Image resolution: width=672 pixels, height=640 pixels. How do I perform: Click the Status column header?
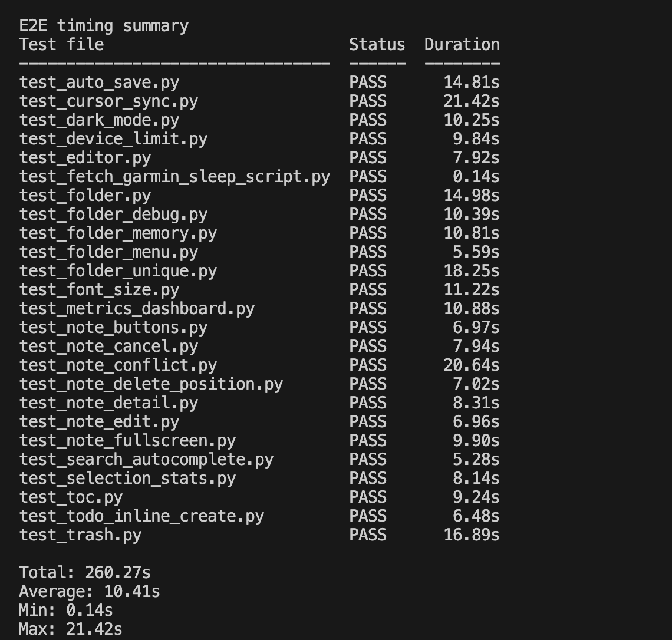[377, 45]
